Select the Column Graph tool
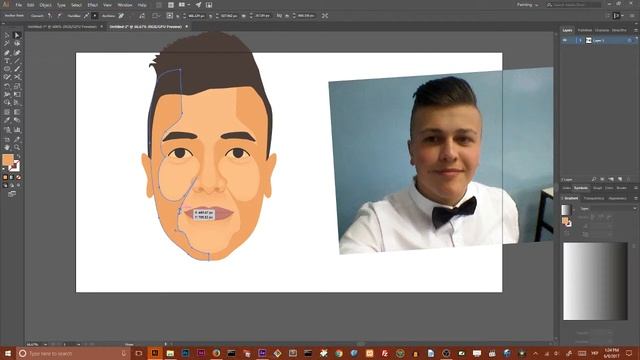Screen dimensions: 640x360 (17, 130)
